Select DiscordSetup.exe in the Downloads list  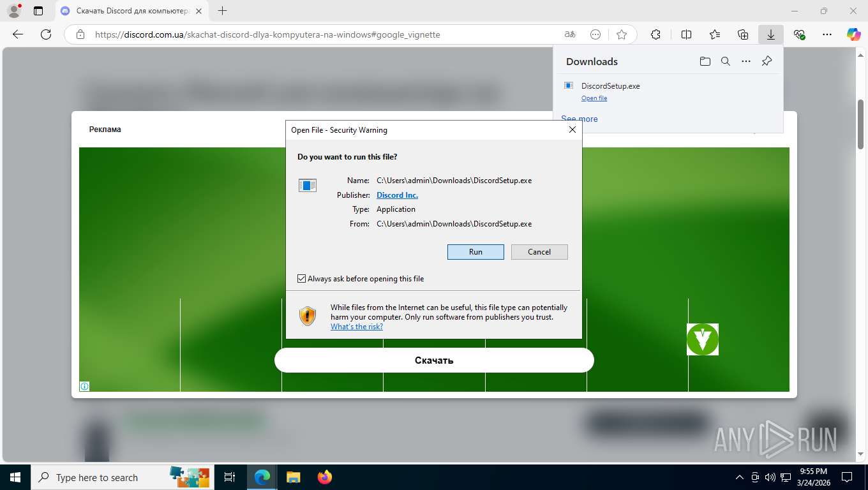point(668,91)
